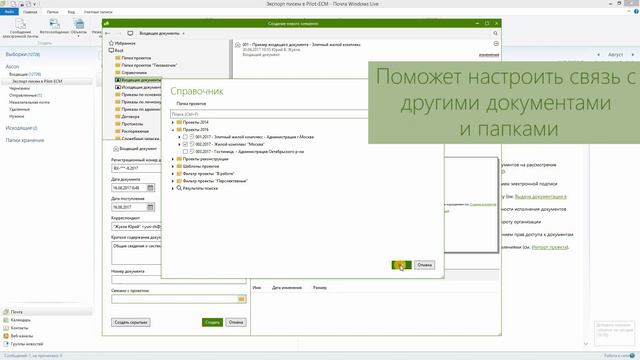Open Нежелательная почта in mail sidebar
The width and height of the screenshot is (640, 360).
29,102
